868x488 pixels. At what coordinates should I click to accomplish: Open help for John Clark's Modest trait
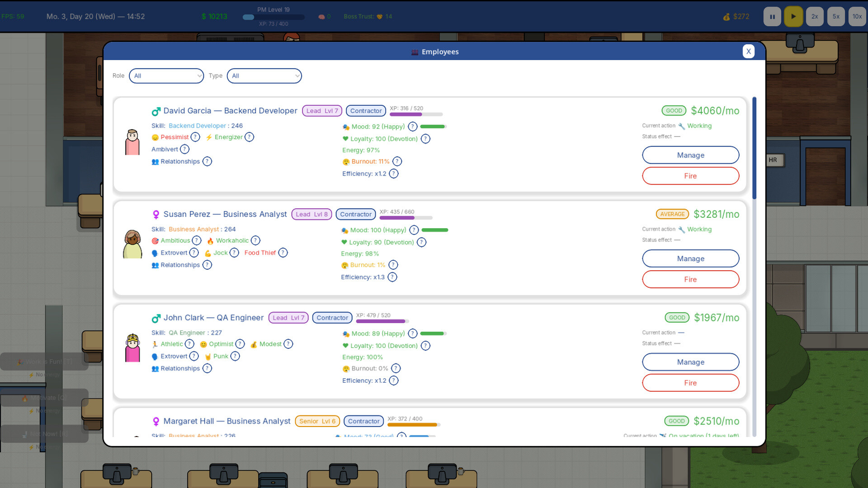coord(288,344)
